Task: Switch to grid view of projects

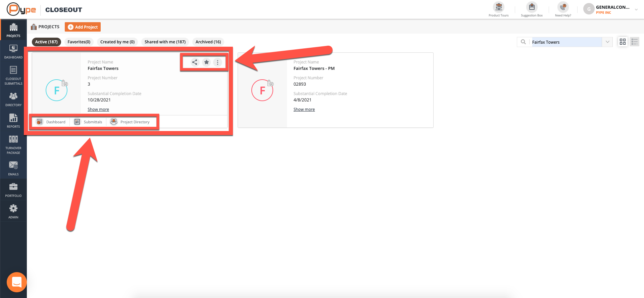Action: tap(623, 42)
